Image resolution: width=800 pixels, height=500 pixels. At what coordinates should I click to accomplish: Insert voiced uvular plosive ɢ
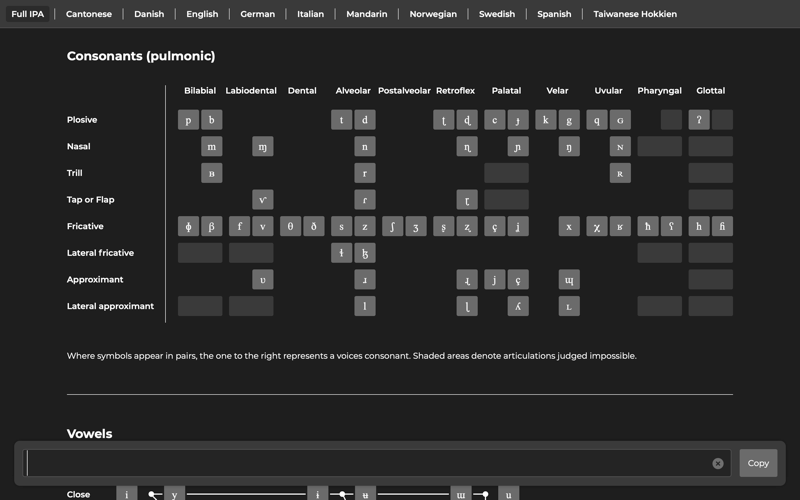tap(620, 120)
